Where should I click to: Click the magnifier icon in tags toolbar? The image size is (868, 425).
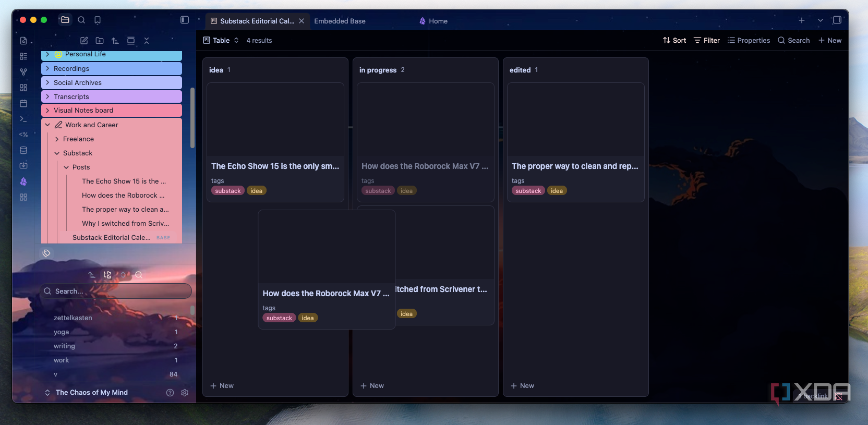pos(139,275)
